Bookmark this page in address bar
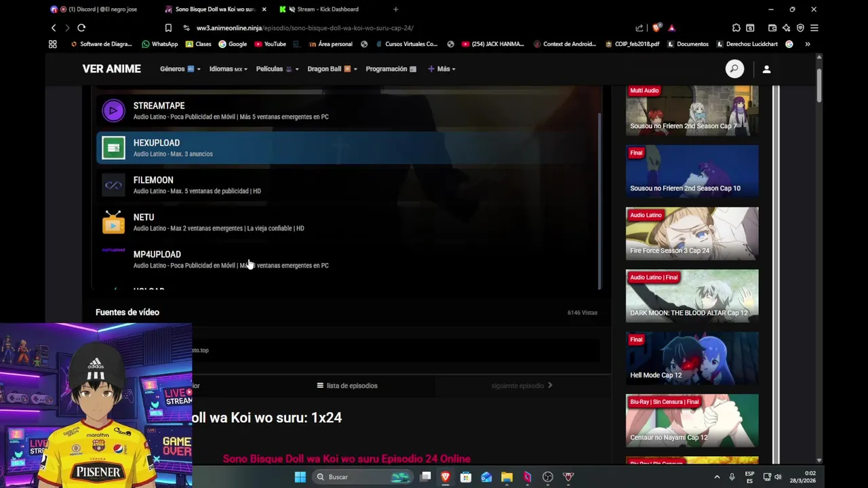This screenshot has height=488, width=868. click(x=168, y=28)
